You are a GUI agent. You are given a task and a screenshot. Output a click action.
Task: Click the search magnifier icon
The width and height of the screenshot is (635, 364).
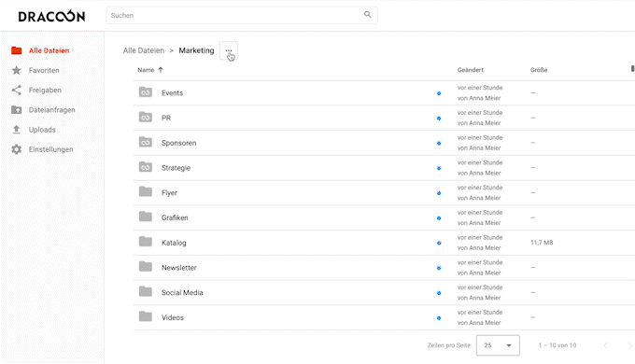(x=367, y=15)
